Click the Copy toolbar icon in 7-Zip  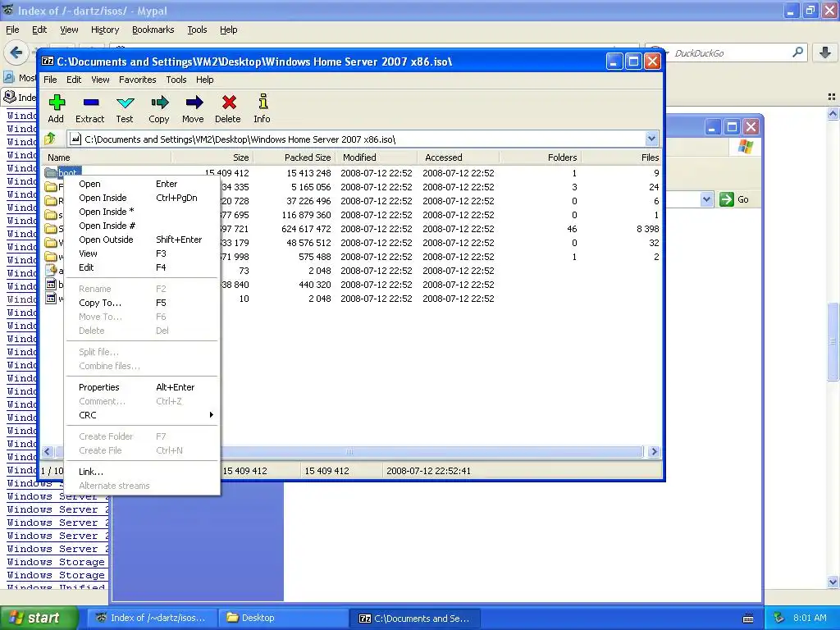coord(159,102)
